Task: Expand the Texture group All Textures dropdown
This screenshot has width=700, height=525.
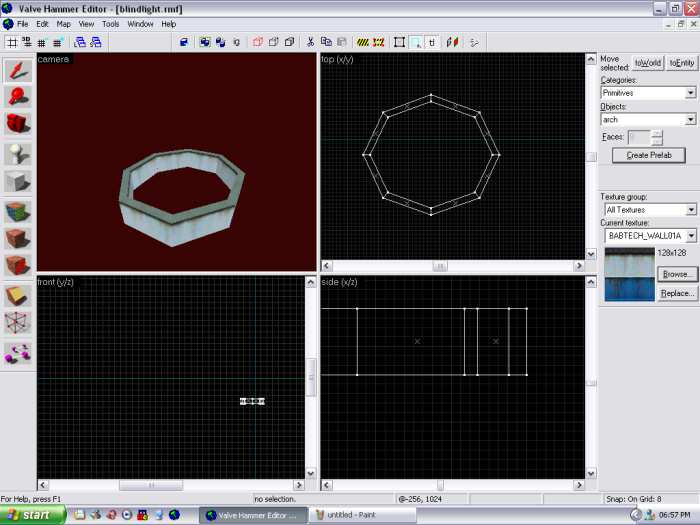Action: 690,210
